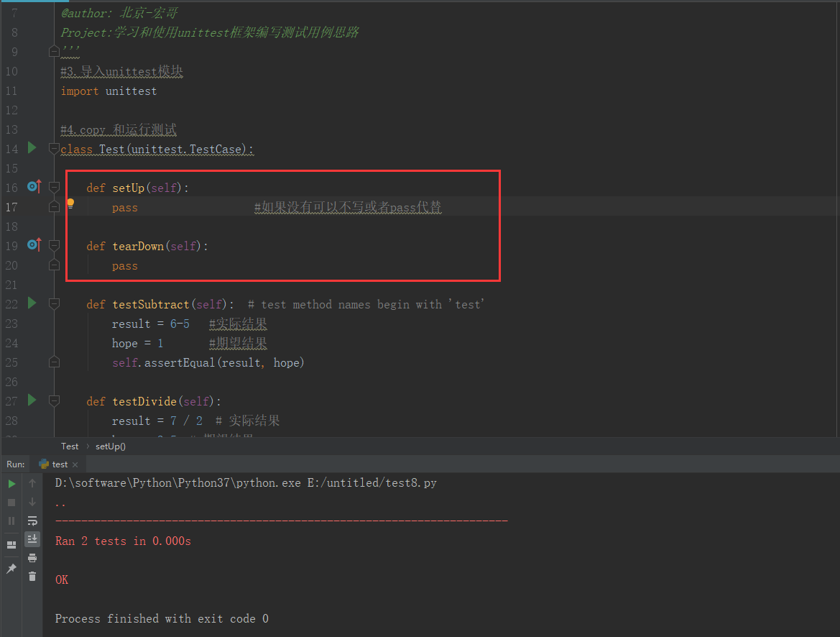This screenshot has height=637, width=840.
Task: Collapse the setUp method fold marker
Action: (x=54, y=187)
